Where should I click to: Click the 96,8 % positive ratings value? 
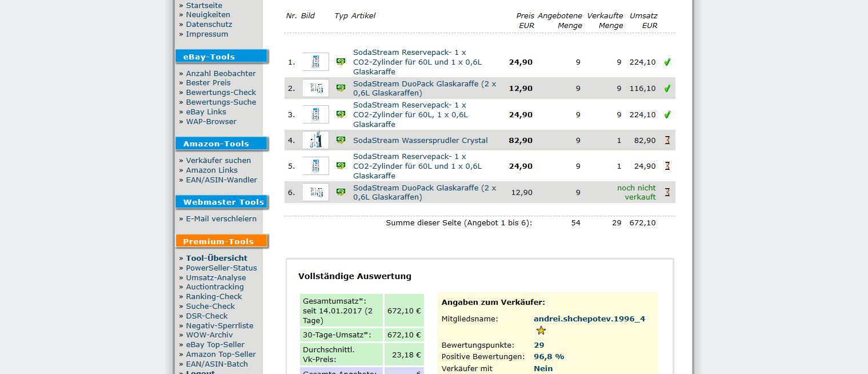(549, 356)
